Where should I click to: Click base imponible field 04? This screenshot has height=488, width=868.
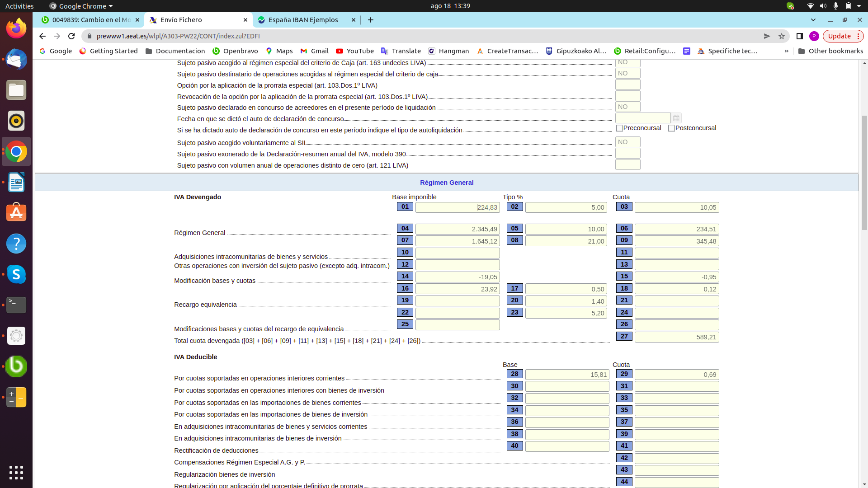[457, 229]
